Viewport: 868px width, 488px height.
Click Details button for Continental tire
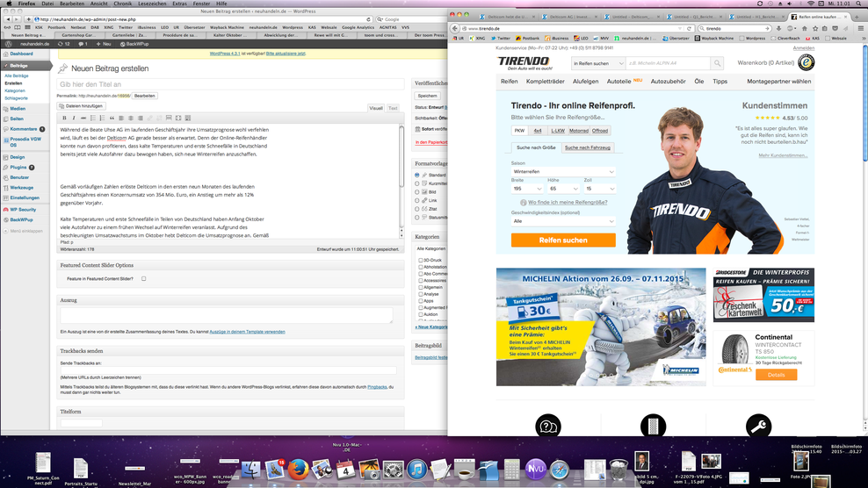click(x=776, y=375)
